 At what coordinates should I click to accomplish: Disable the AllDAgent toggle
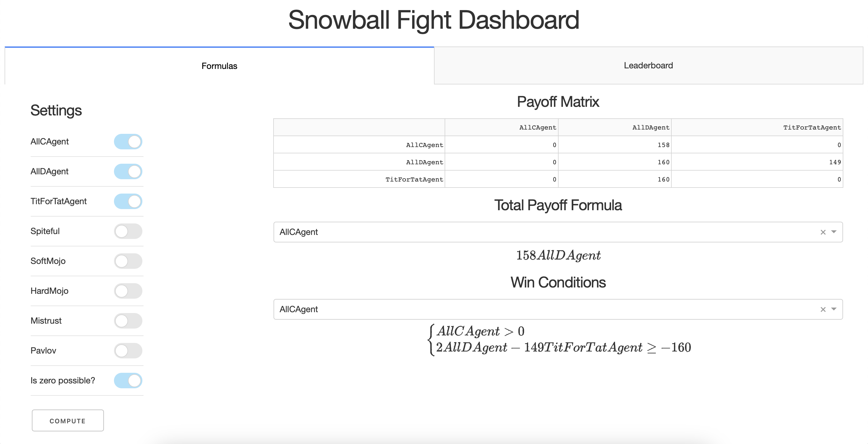click(128, 171)
